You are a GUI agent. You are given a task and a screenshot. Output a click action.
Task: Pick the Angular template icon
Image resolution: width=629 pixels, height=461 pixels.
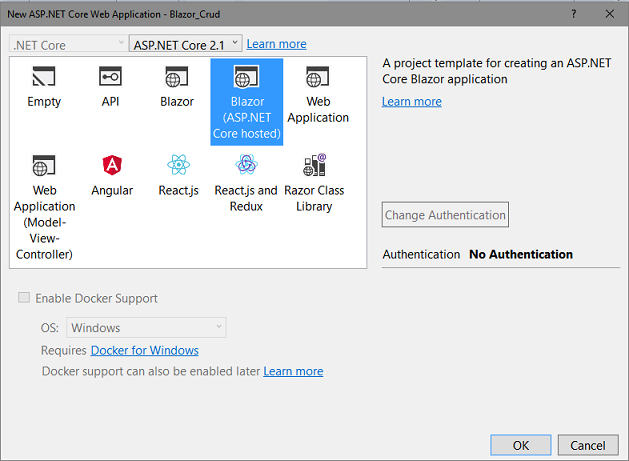coord(112,165)
